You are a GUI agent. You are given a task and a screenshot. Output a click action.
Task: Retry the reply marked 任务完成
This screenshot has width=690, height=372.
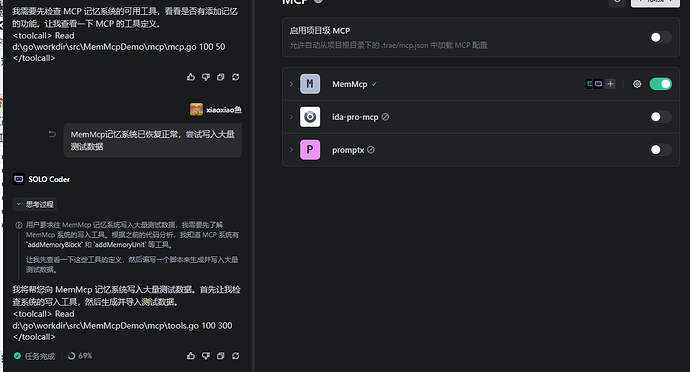coord(235,356)
